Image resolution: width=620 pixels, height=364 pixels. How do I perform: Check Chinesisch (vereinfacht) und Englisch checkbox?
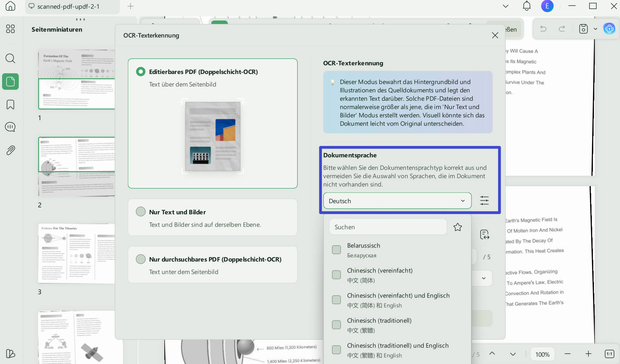[x=336, y=300]
